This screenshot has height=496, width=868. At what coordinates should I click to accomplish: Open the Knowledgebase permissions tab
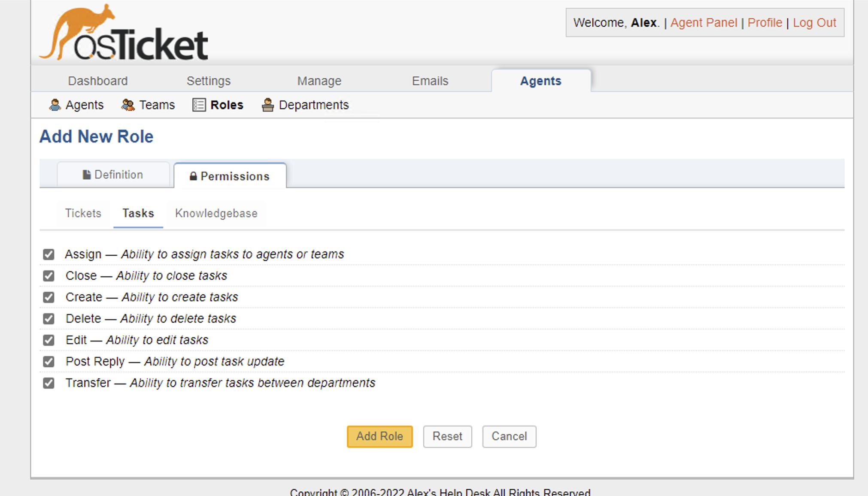(x=216, y=213)
